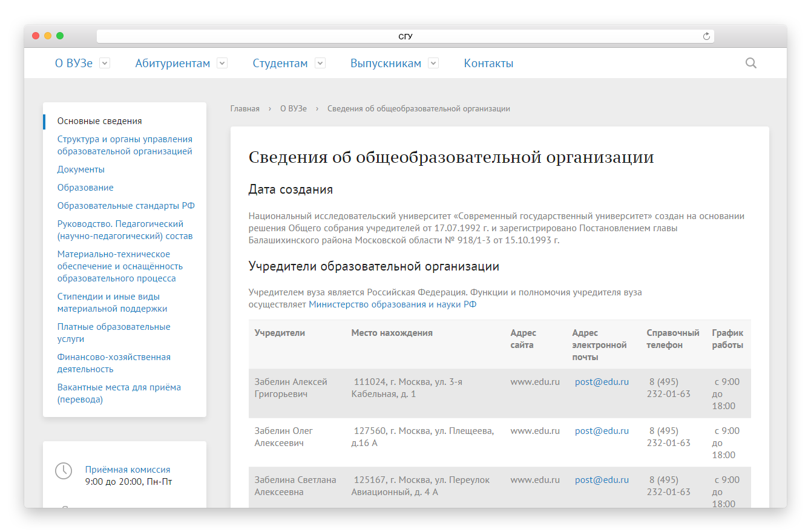Click the browser address bar
Image resolution: width=811 pixels, height=532 pixels.
click(405, 36)
